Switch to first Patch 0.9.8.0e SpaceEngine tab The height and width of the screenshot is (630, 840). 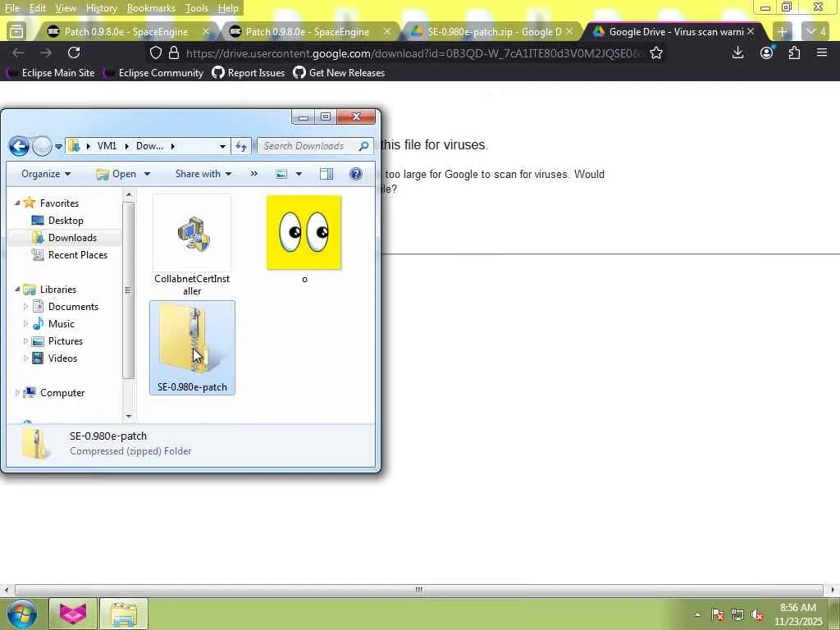126,32
